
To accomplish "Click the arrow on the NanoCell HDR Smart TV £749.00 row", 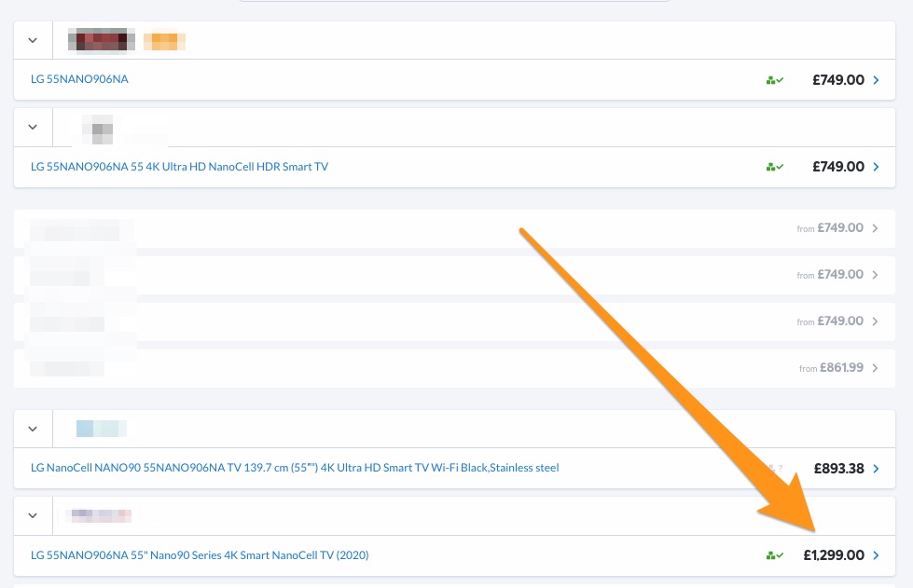I will pos(876,167).
